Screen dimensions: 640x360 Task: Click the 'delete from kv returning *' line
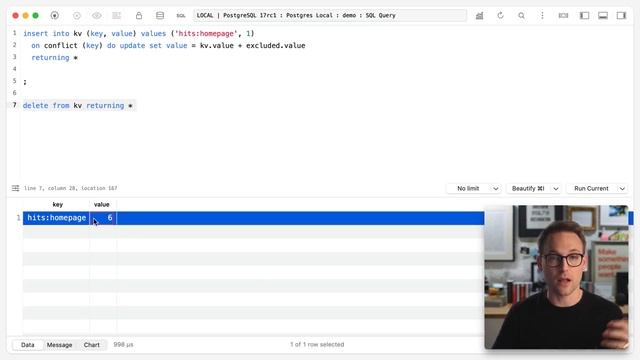pos(78,106)
